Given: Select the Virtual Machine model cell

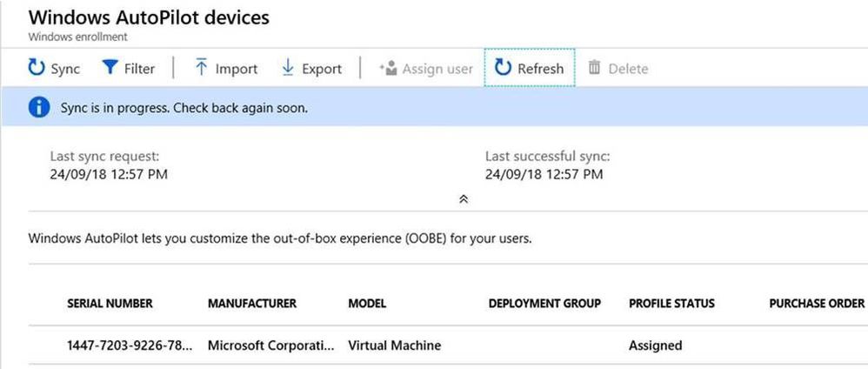Looking at the screenshot, I should [x=395, y=346].
